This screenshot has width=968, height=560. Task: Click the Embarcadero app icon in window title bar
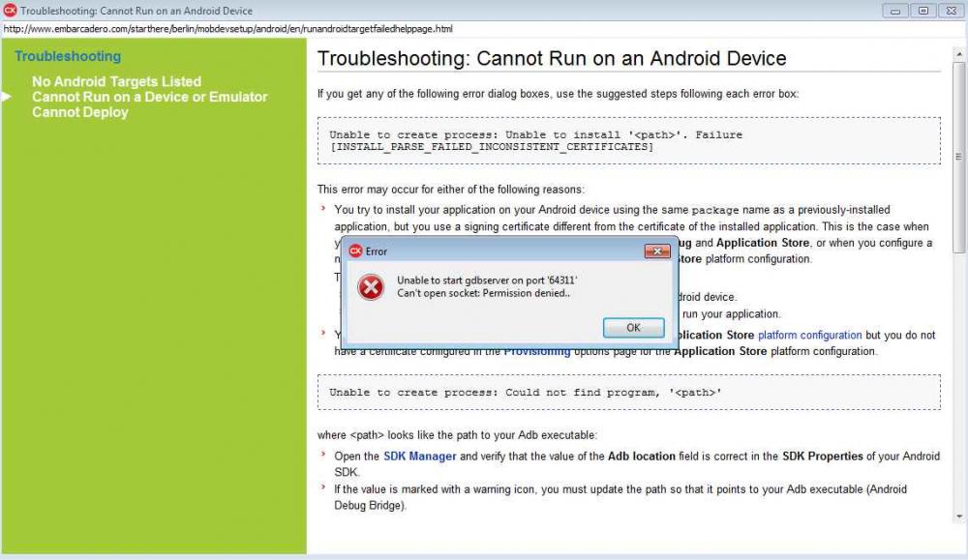pyautogui.click(x=10, y=11)
